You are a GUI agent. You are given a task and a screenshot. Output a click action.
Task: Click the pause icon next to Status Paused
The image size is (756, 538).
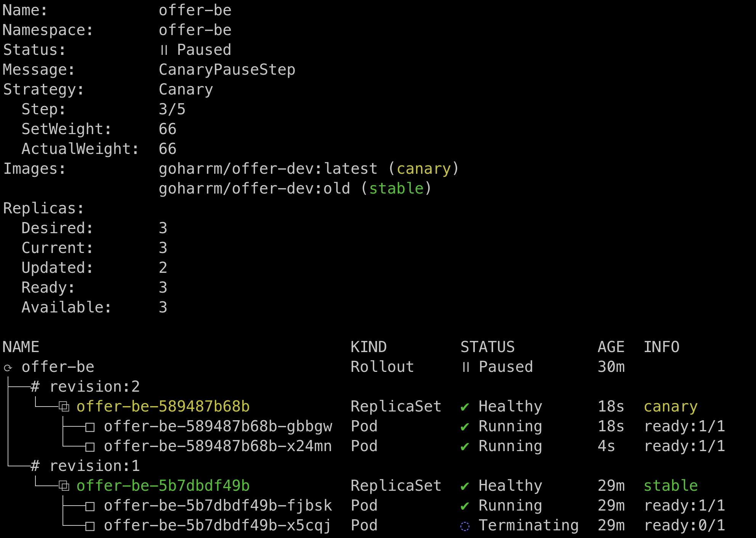click(x=164, y=50)
